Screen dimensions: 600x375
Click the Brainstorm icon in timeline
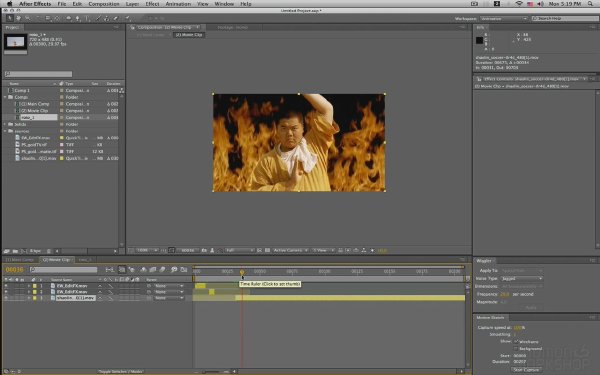click(174, 270)
